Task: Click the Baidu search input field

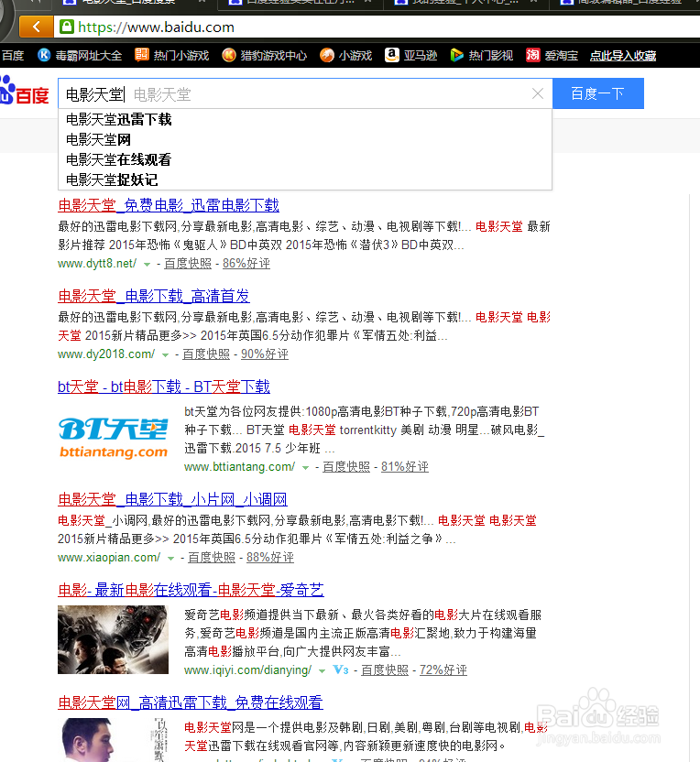Action: [x=305, y=93]
